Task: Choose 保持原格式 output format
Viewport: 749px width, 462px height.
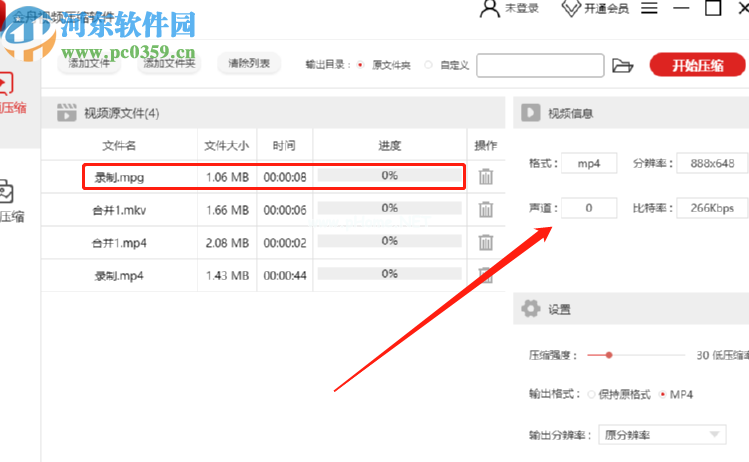Action: [x=591, y=395]
